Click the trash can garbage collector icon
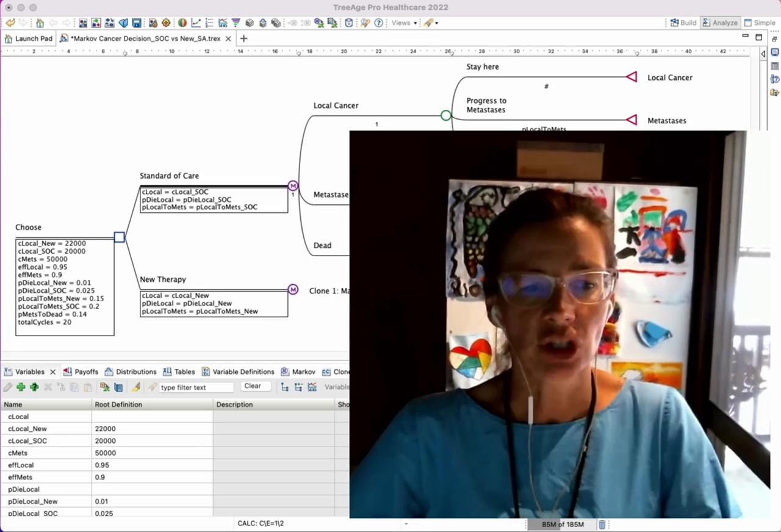This screenshot has height=532, width=781. 602,524
